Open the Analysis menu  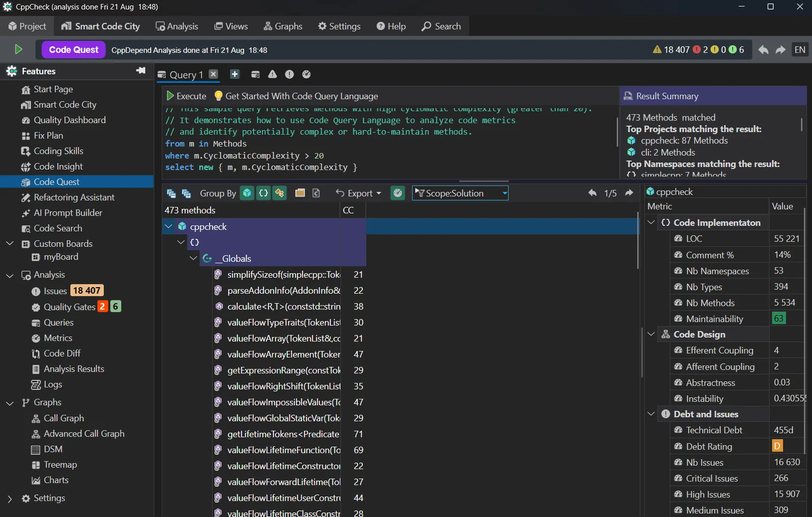[177, 26]
